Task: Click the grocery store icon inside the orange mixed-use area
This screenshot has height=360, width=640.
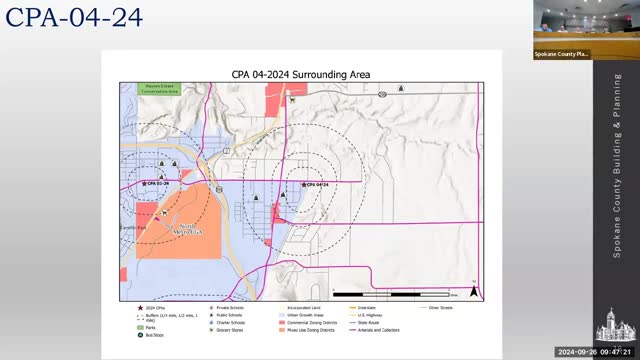Action: click(x=164, y=212)
